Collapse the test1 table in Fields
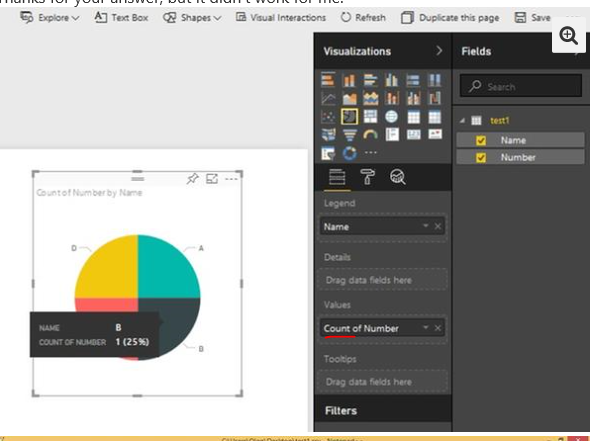Screen dimensions: 597x441 coord(462,121)
